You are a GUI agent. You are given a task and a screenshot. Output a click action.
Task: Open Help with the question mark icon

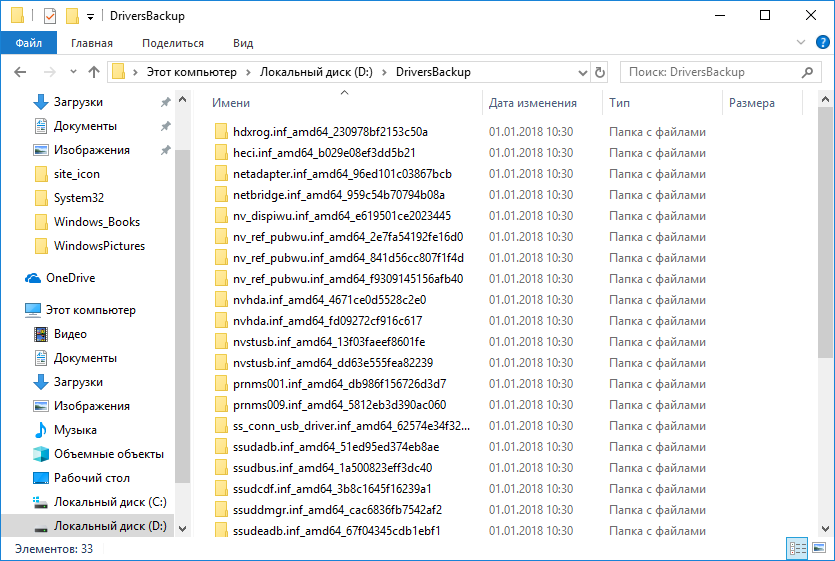tap(822, 42)
